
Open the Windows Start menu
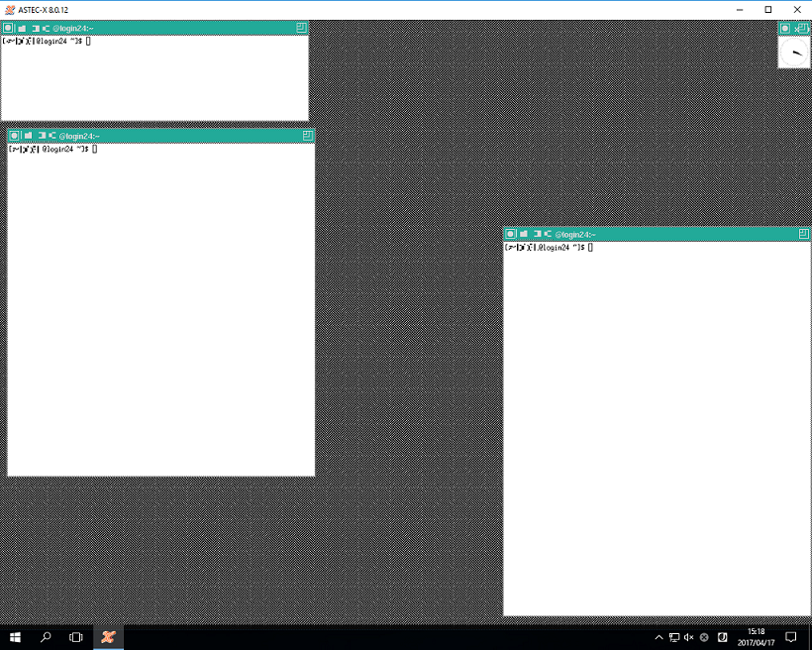[16, 637]
